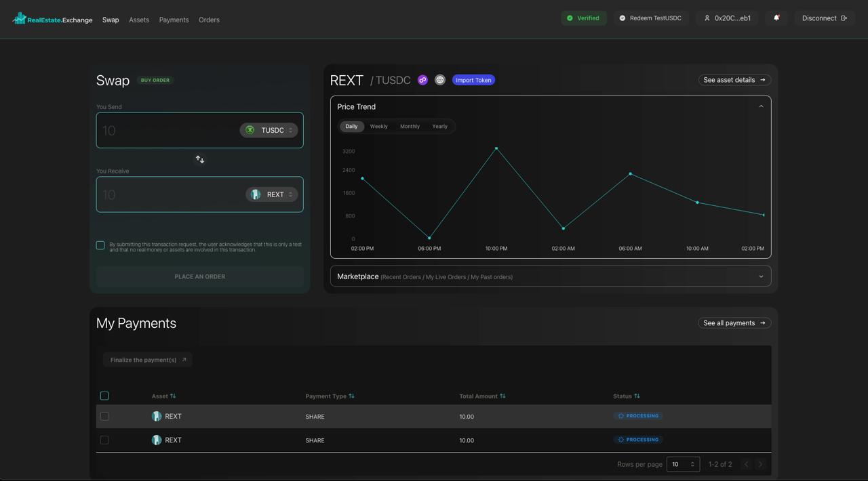This screenshot has height=481, width=868.
Task: Sort by Status column arrows
Action: (x=637, y=396)
